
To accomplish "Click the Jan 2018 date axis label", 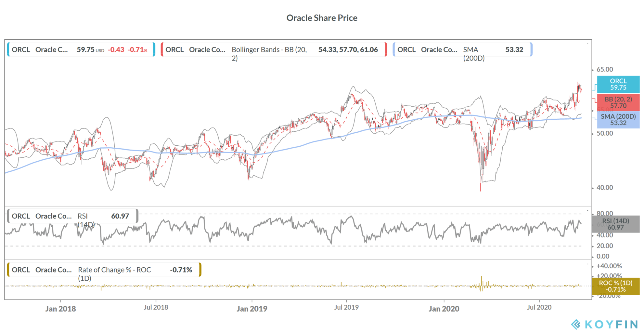I will (60, 309).
